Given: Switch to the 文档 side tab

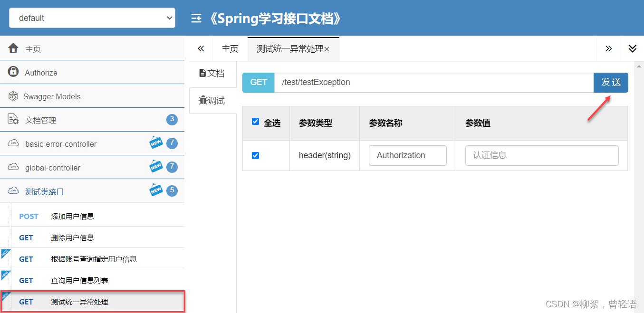Looking at the screenshot, I should [x=212, y=73].
